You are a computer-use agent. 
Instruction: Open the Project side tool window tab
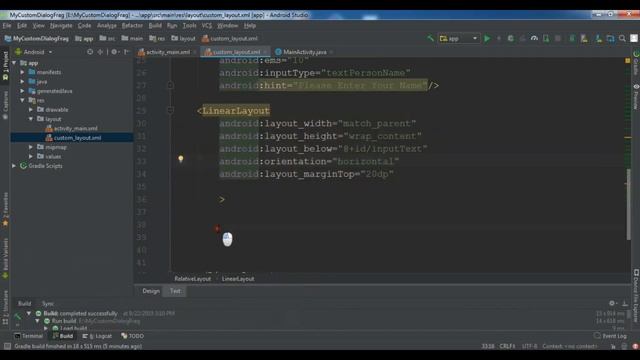pos(5,65)
